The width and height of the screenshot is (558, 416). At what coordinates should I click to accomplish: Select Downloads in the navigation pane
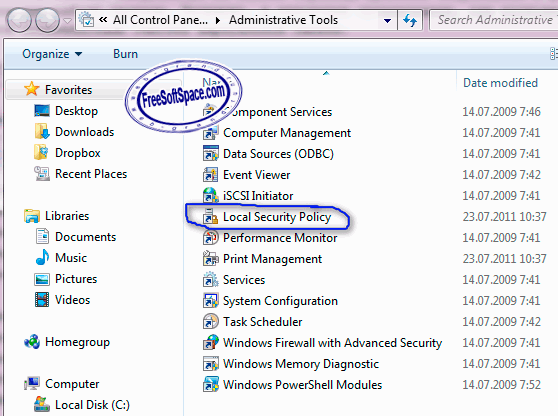point(84,132)
